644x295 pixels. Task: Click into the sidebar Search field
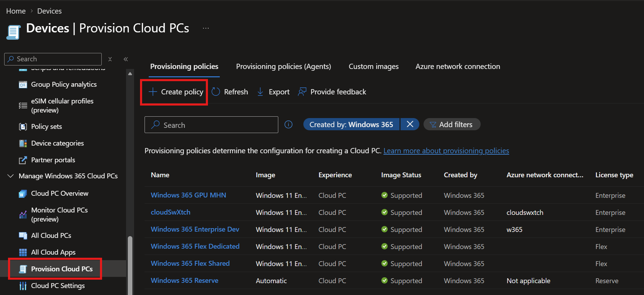tap(53, 59)
